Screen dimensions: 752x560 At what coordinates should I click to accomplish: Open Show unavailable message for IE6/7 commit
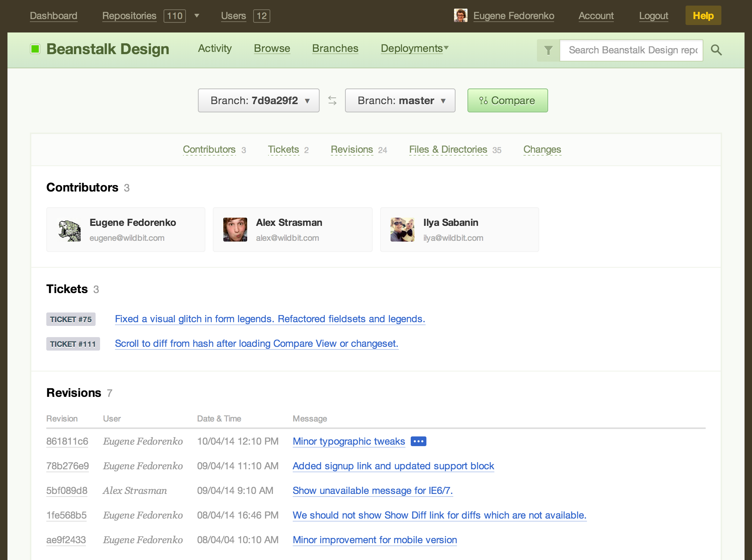pyautogui.click(x=373, y=491)
